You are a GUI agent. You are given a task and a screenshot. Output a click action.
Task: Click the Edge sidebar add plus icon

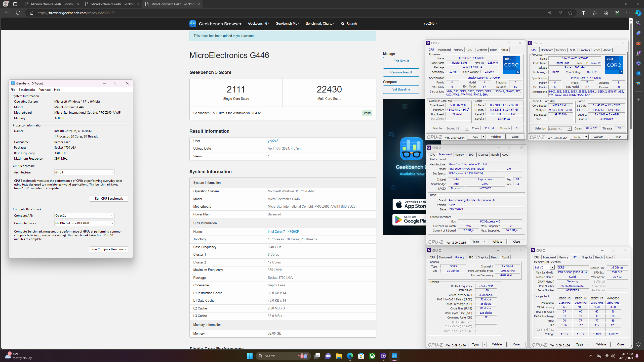[638, 100]
